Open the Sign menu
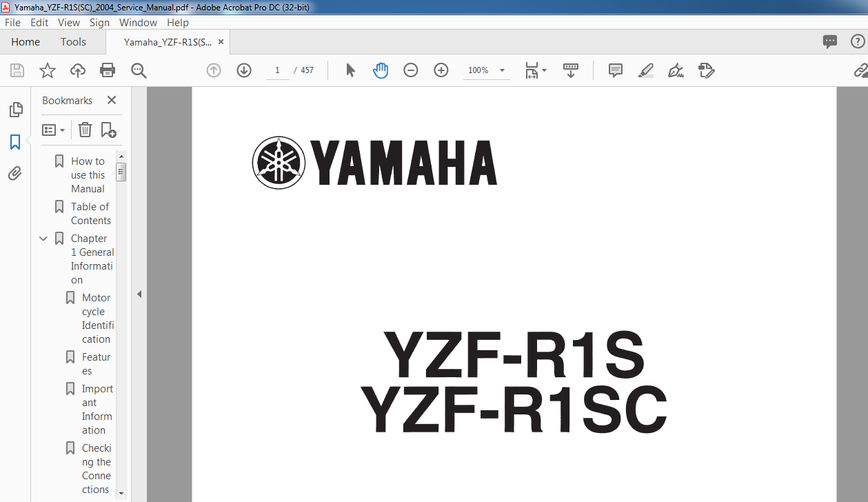 tap(99, 23)
